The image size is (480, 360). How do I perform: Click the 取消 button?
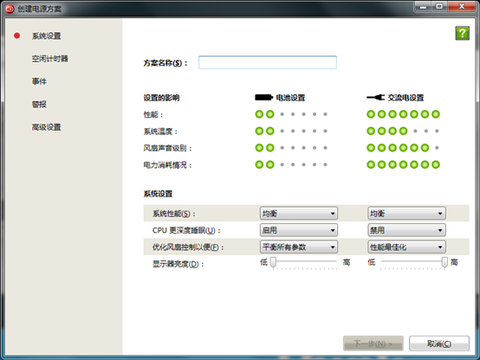[x=439, y=343]
